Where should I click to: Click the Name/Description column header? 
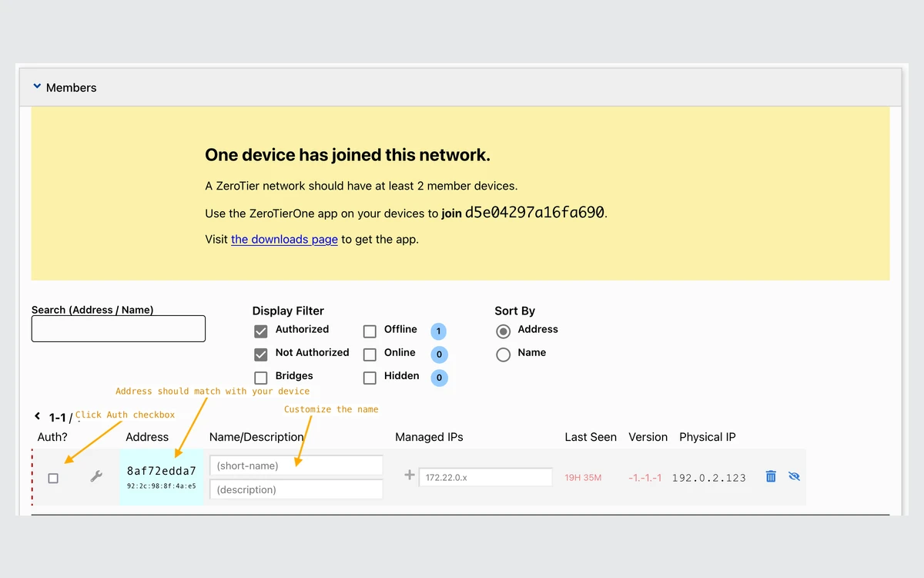pyautogui.click(x=256, y=437)
